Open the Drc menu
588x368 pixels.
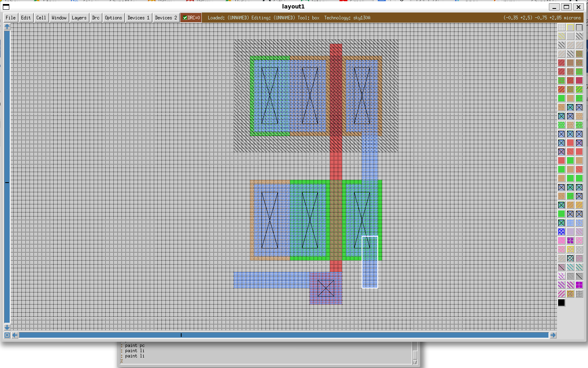pos(96,18)
